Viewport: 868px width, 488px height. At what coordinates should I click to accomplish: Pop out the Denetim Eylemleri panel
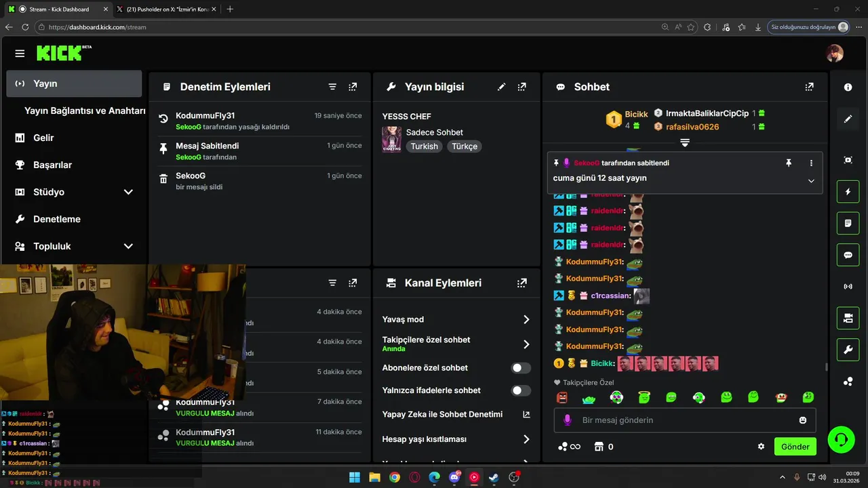tap(353, 87)
